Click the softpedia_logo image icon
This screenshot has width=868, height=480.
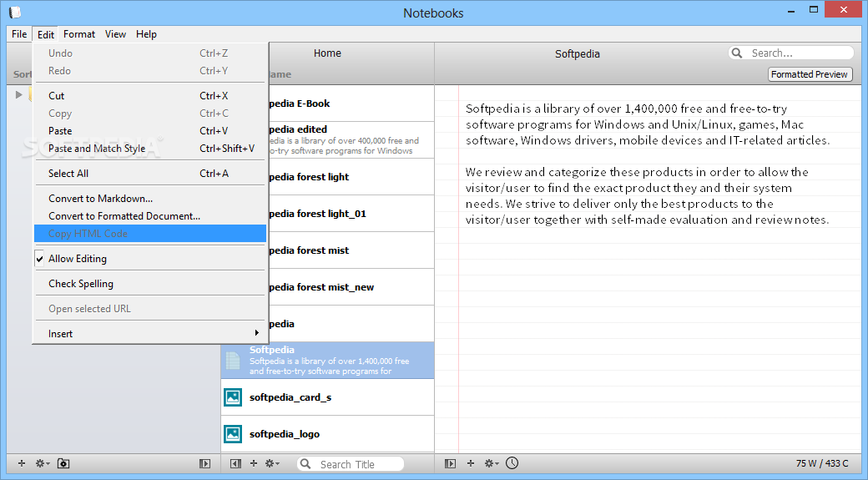point(233,433)
